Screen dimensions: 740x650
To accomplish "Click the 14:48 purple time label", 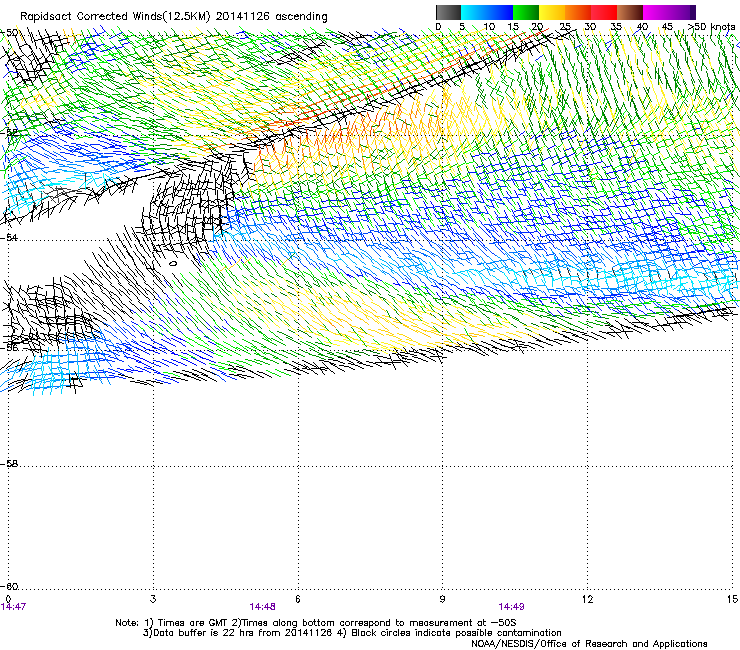I will tap(262, 607).
